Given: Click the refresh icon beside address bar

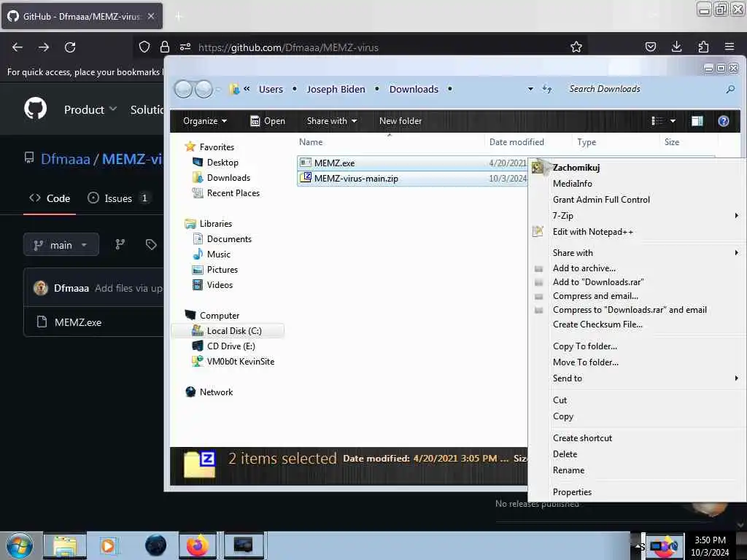Looking at the screenshot, I should (x=547, y=89).
